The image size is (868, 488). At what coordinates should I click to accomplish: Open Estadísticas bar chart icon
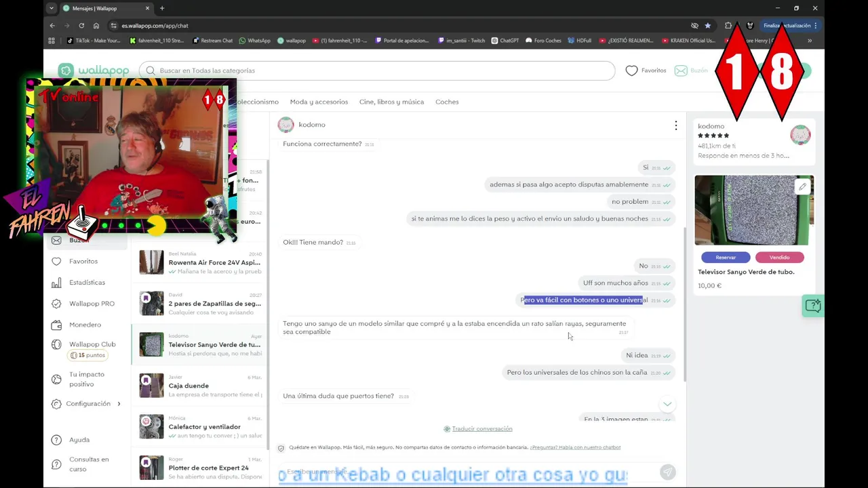coord(56,282)
